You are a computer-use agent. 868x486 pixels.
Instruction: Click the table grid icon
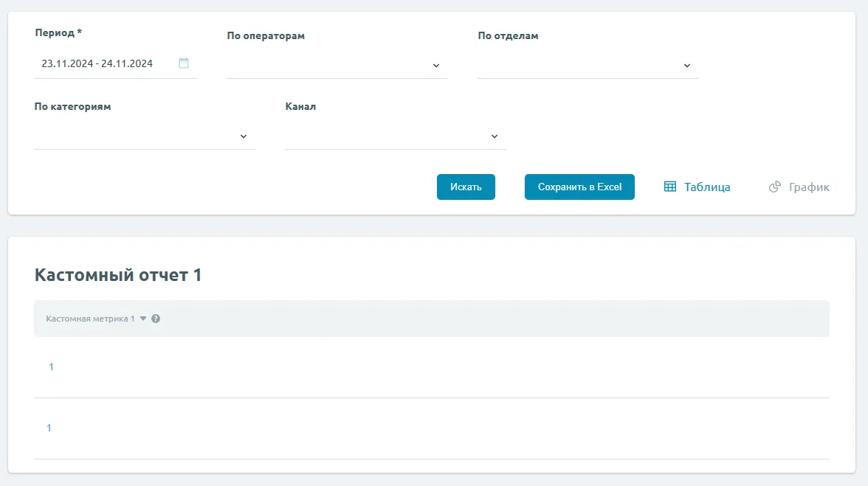click(x=670, y=187)
